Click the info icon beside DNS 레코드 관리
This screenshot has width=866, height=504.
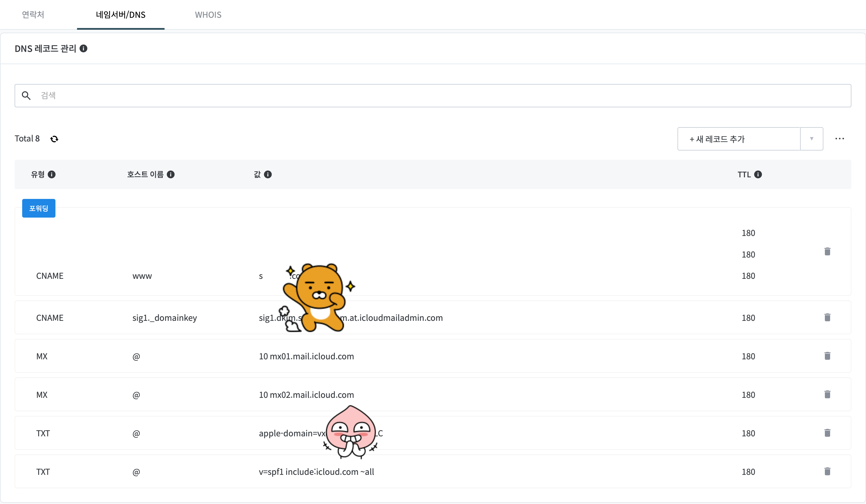(83, 48)
